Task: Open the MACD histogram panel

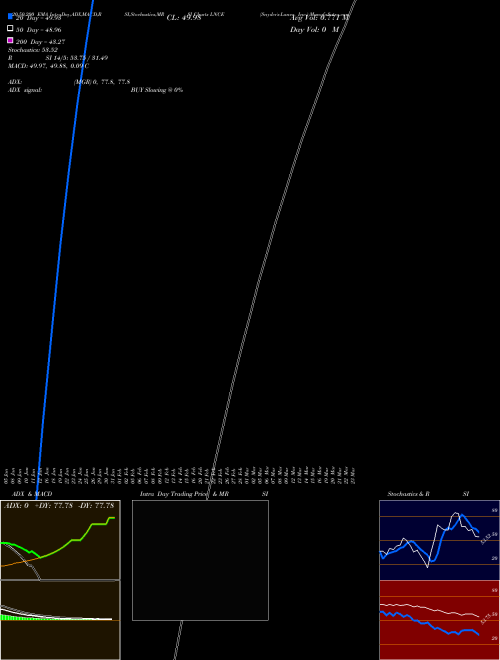Action: 60,620
